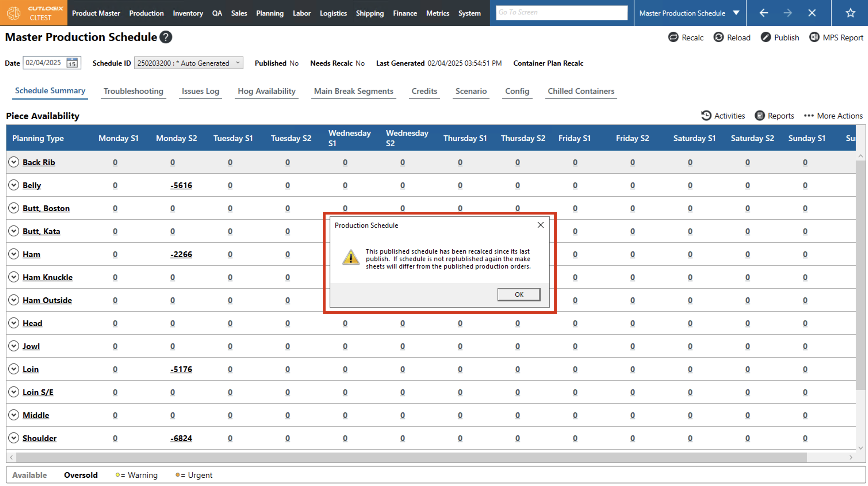Click the favorites star icon

click(x=850, y=13)
